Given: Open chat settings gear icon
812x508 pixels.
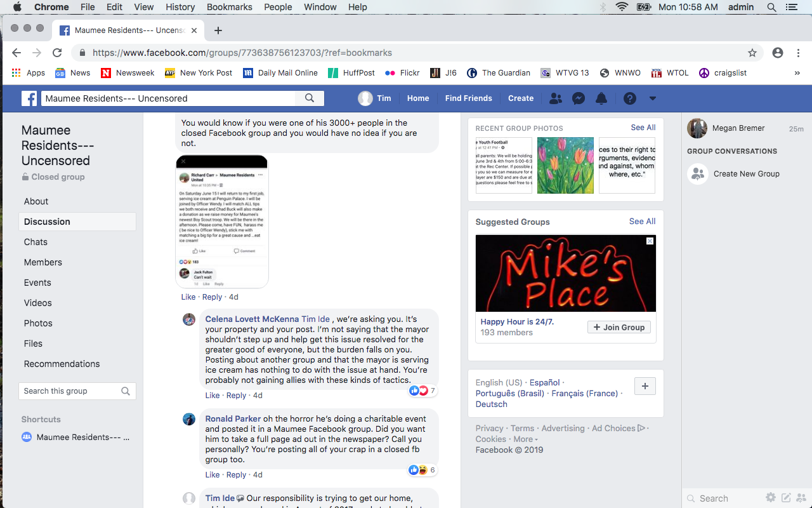Looking at the screenshot, I should click(x=770, y=498).
